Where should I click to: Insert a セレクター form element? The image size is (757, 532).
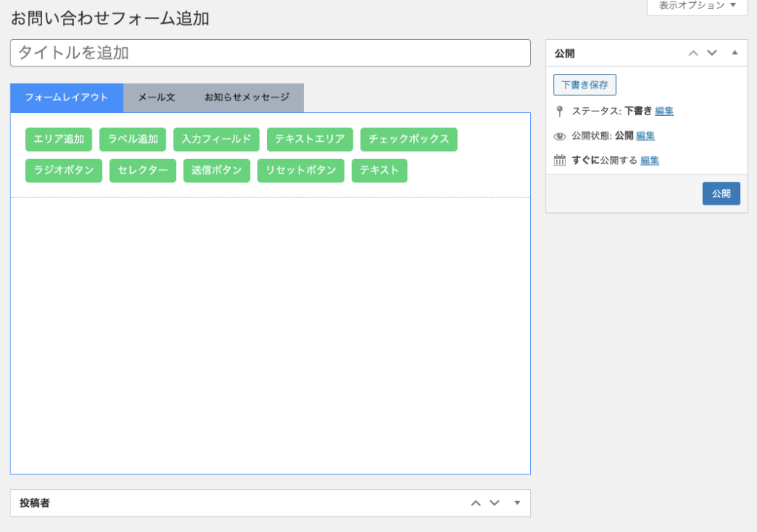(x=143, y=171)
